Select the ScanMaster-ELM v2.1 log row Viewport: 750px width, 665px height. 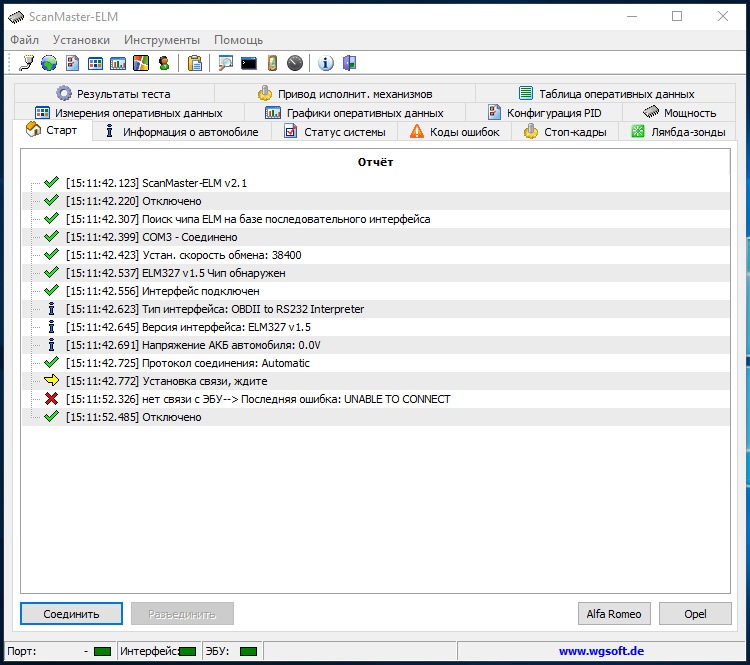pos(375,183)
